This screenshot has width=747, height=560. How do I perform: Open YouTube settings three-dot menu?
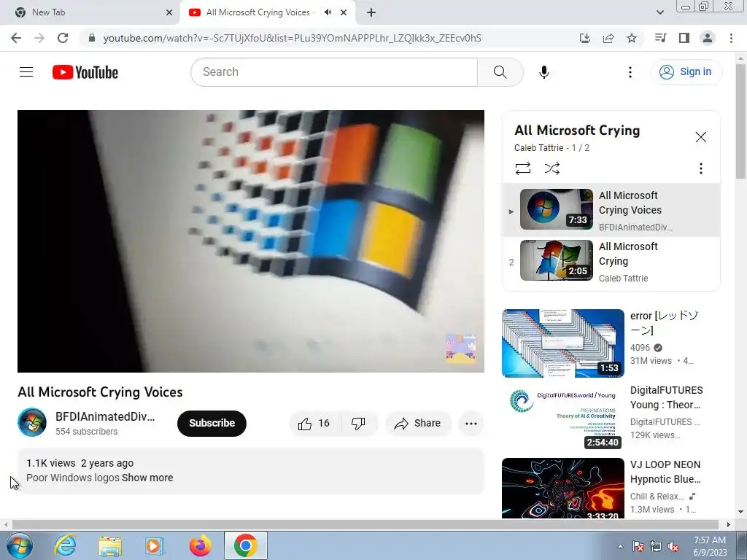[x=630, y=72]
